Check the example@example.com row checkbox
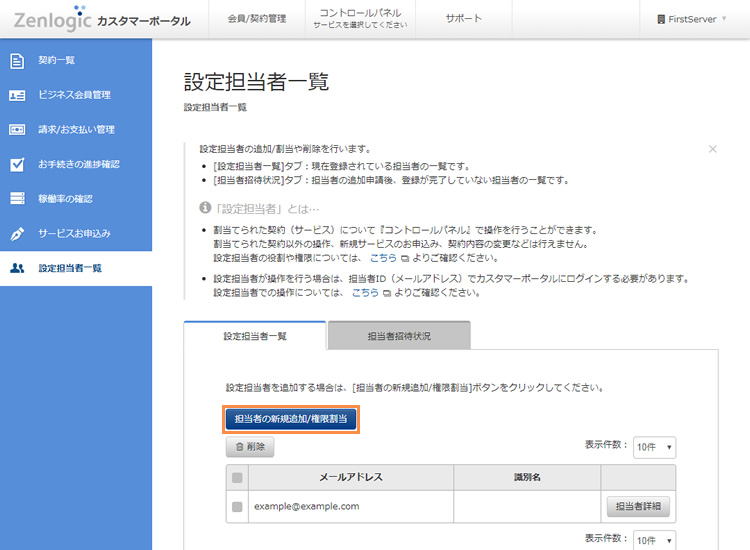 tap(237, 507)
